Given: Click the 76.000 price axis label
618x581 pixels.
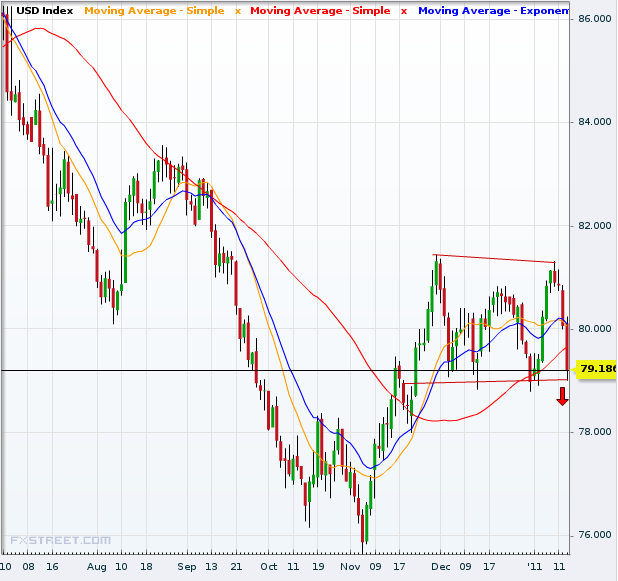Looking at the screenshot, I should click(x=594, y=535).
